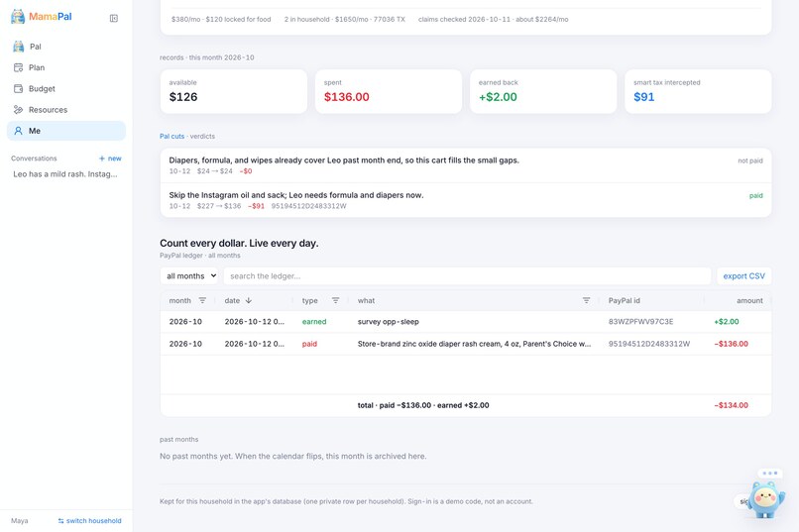
Task: Select the Me sidebar item
Action: pyautogui.click(x=66, y=131)
